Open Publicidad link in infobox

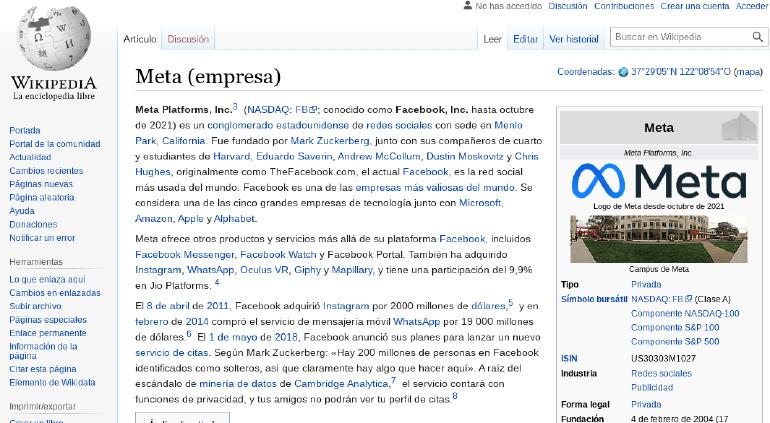coord(652,388)
